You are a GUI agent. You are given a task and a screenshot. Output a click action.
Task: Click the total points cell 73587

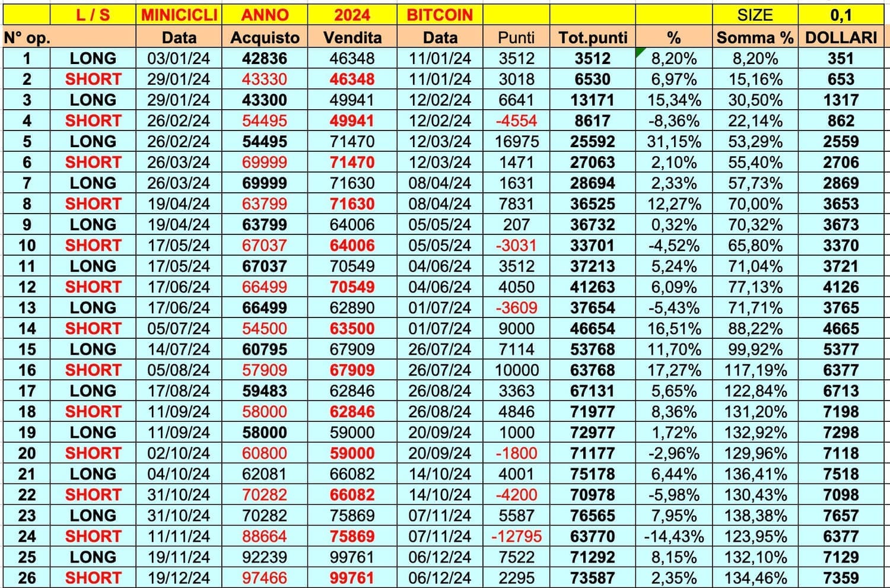click(593, 577)
